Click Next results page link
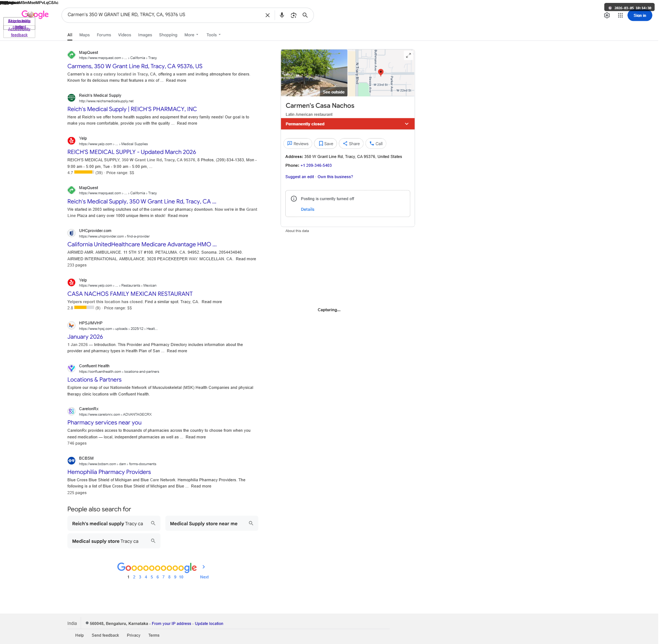This screenshot has width=663, height=644. tap(204, 577)
